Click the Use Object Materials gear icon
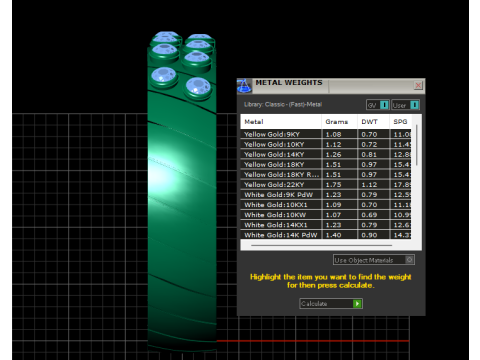This screenshot has height=360, width=480. (410, 260)
